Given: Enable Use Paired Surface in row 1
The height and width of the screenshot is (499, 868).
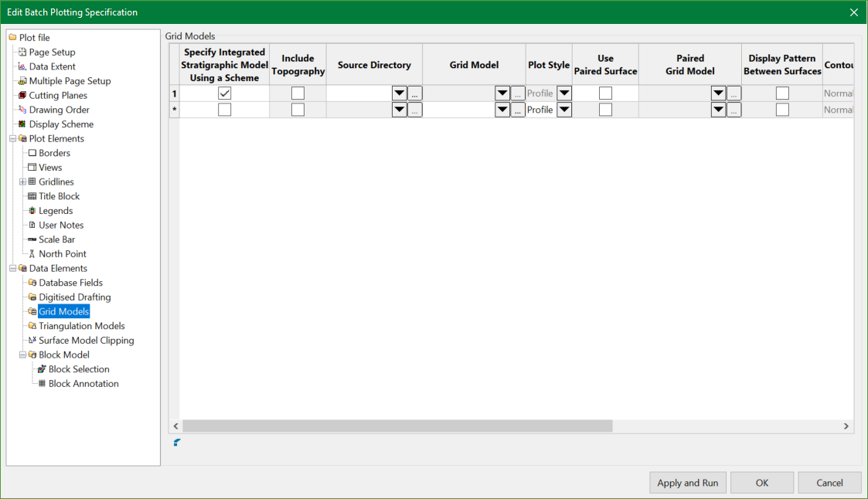Looking at the screenshot, I should [x=606, y=93].
